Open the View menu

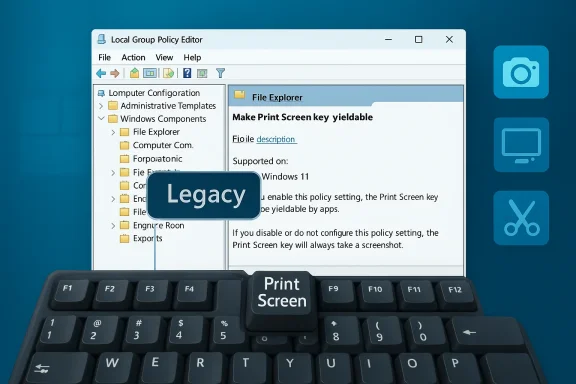point(164,57)
